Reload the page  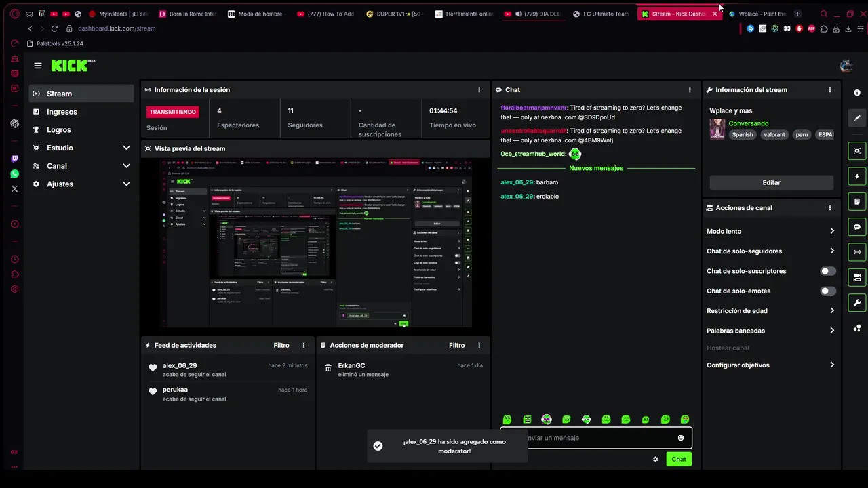tap(54, 28)
